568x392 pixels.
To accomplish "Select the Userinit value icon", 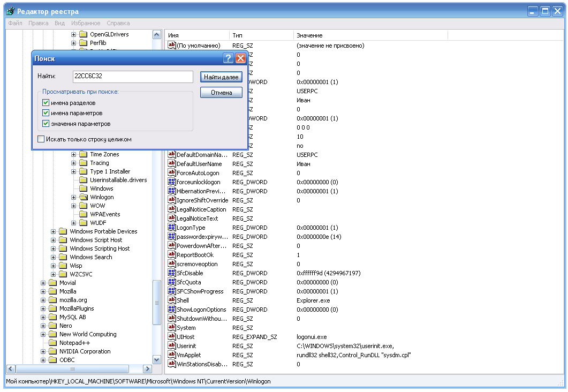I will (172, 346).
